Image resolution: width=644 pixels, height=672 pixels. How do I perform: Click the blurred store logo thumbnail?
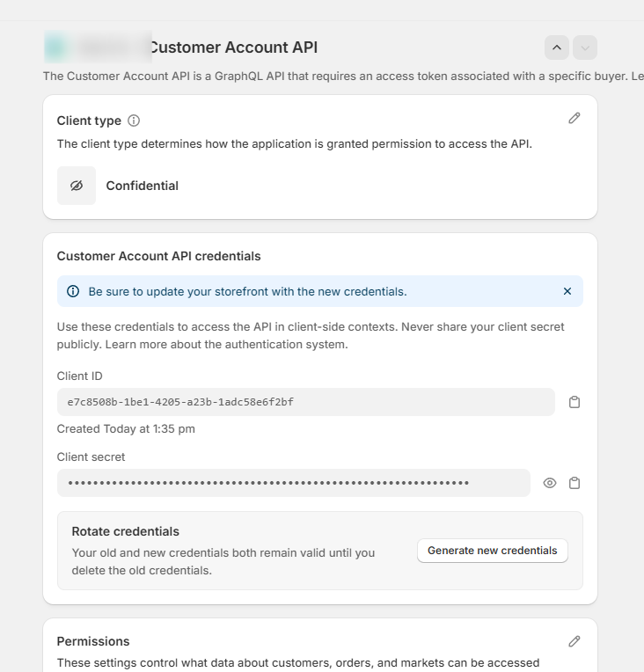(x=55, y=47)
